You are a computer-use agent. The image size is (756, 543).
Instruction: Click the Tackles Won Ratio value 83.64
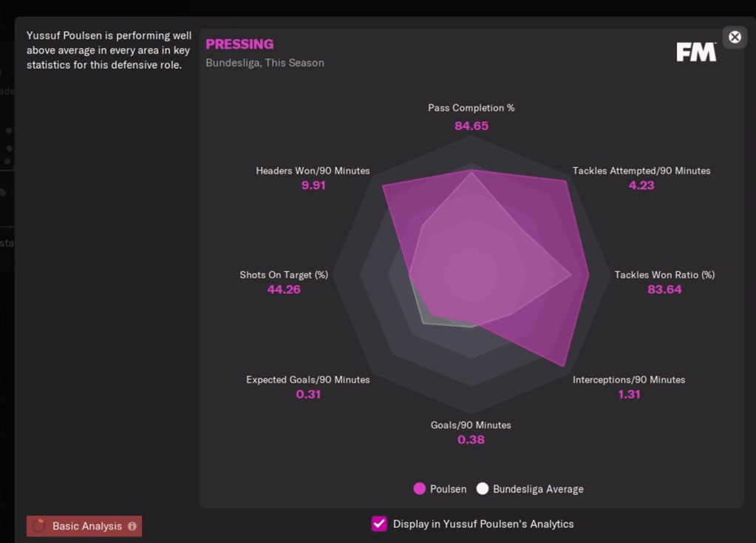[664, 290]
